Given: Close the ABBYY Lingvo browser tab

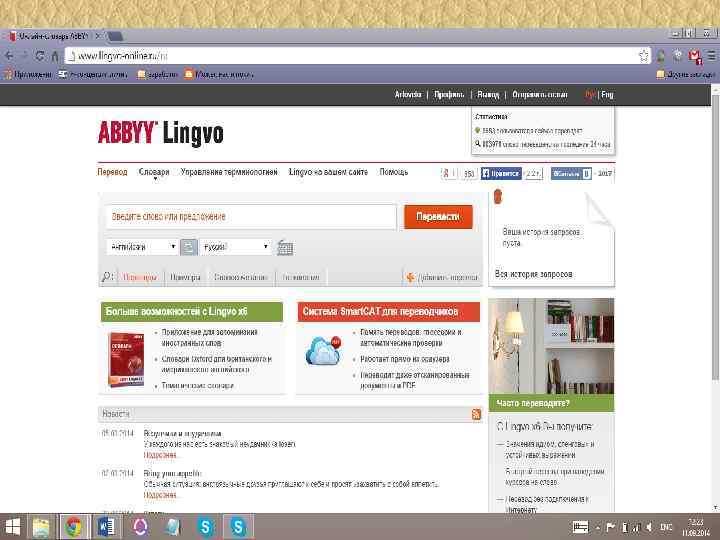Looking at the screenshot, I should (97, 36).
